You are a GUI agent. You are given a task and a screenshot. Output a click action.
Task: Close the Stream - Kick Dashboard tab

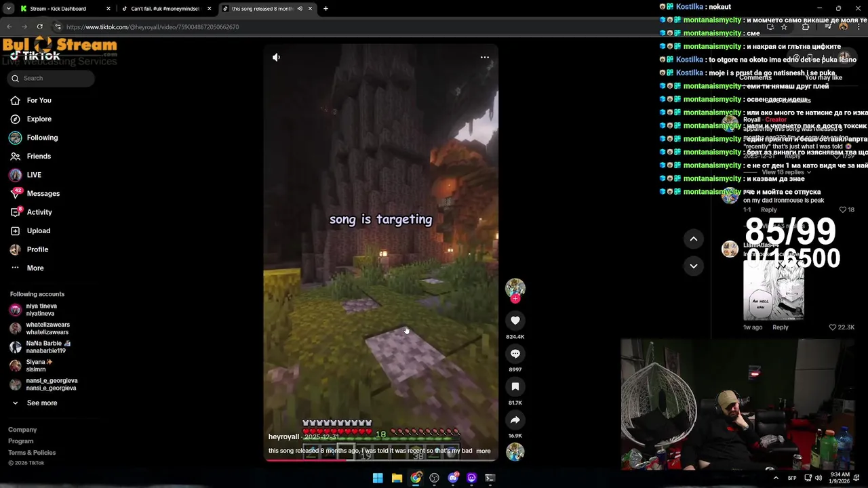(x=108, y=9)
